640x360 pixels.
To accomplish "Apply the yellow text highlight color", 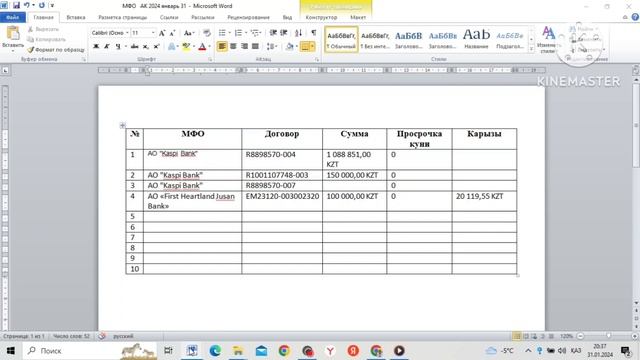I will click(186, 47).
